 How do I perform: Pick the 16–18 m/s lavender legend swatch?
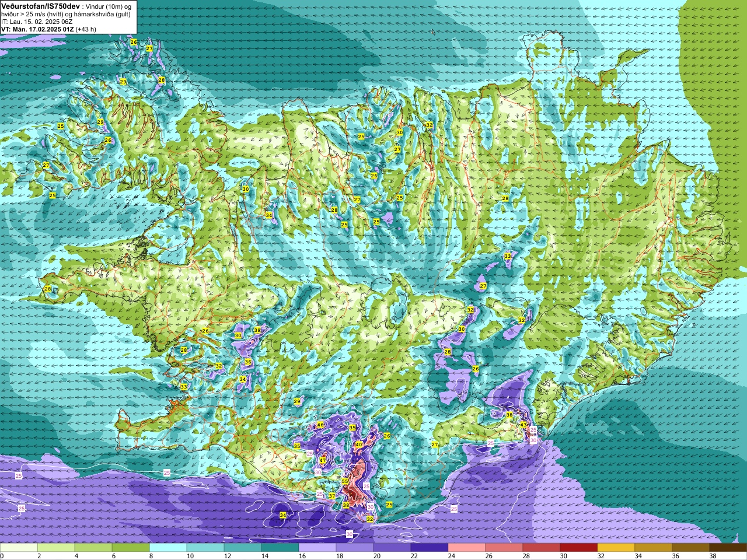coord(317,548)
